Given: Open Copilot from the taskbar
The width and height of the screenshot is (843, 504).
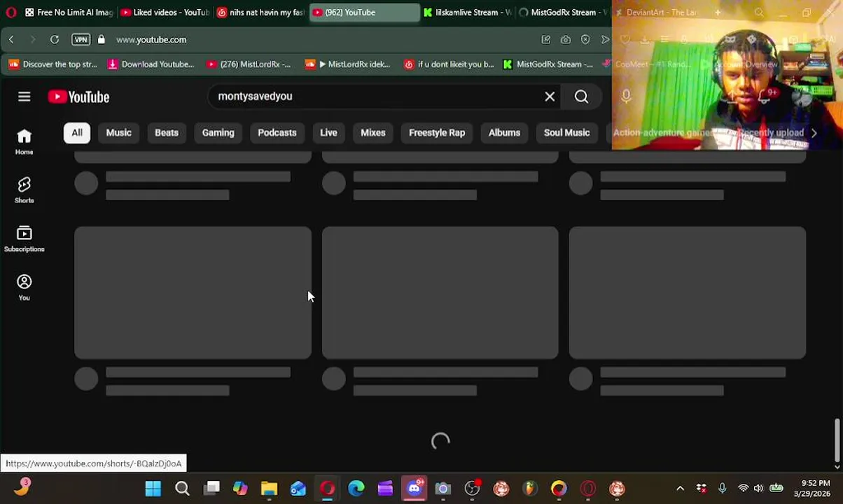Looking at the screenshot, I should pyautogui.click(x=240, y=489).
